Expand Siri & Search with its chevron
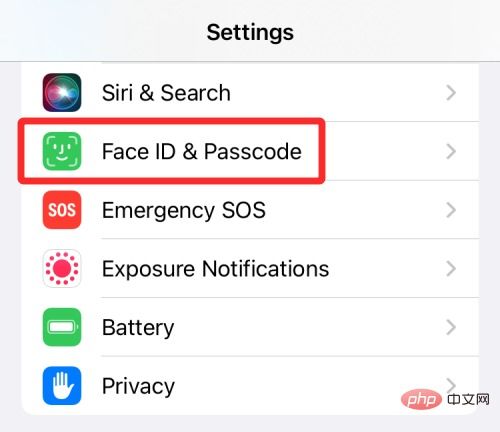 tap(451, 92)
